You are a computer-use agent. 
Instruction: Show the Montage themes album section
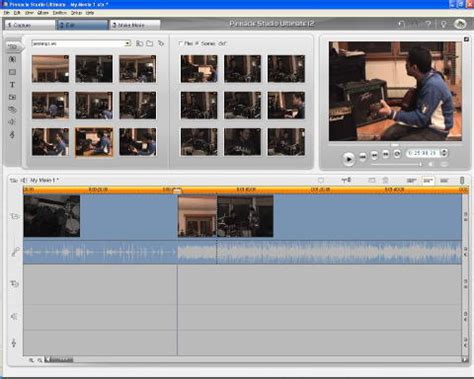click(x=12, y=72)
